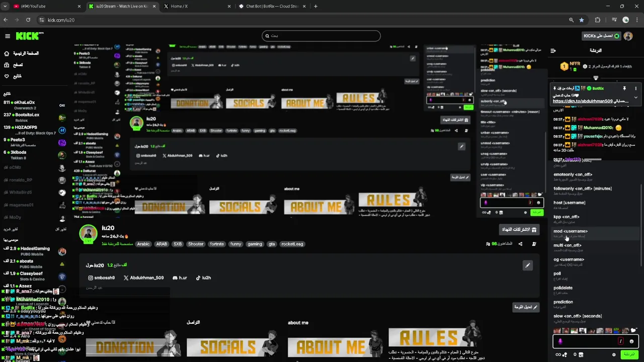
Task: Click the get KICKs button
Action: [601, 36]
